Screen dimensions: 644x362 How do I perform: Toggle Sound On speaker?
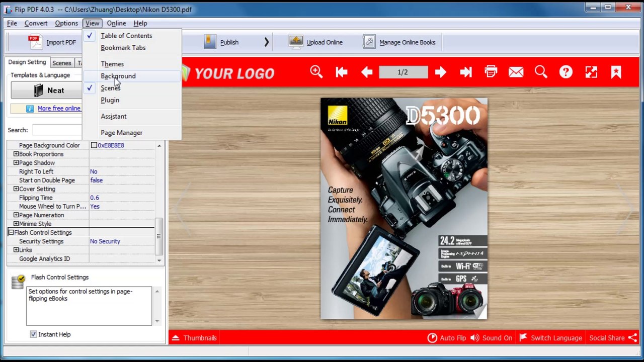491,338
